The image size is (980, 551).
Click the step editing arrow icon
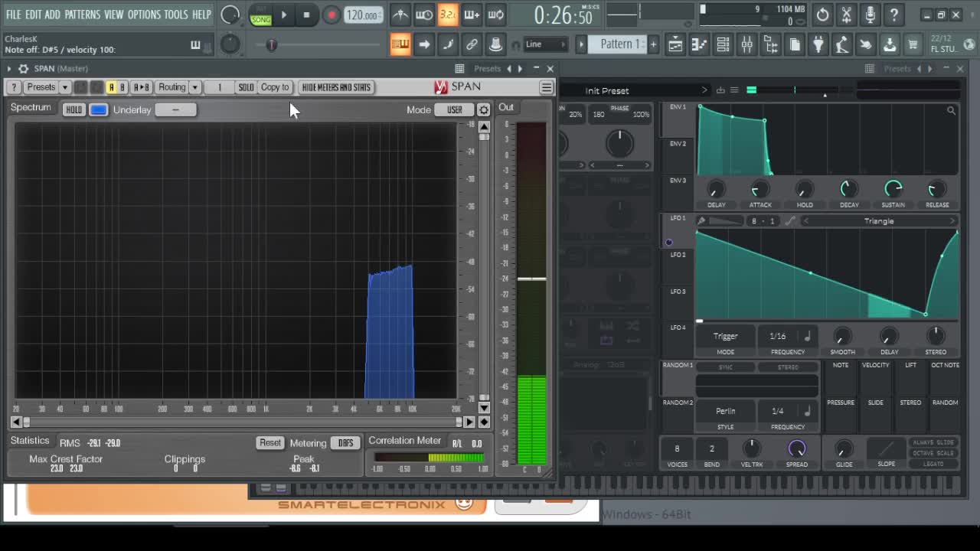point(424,44)
